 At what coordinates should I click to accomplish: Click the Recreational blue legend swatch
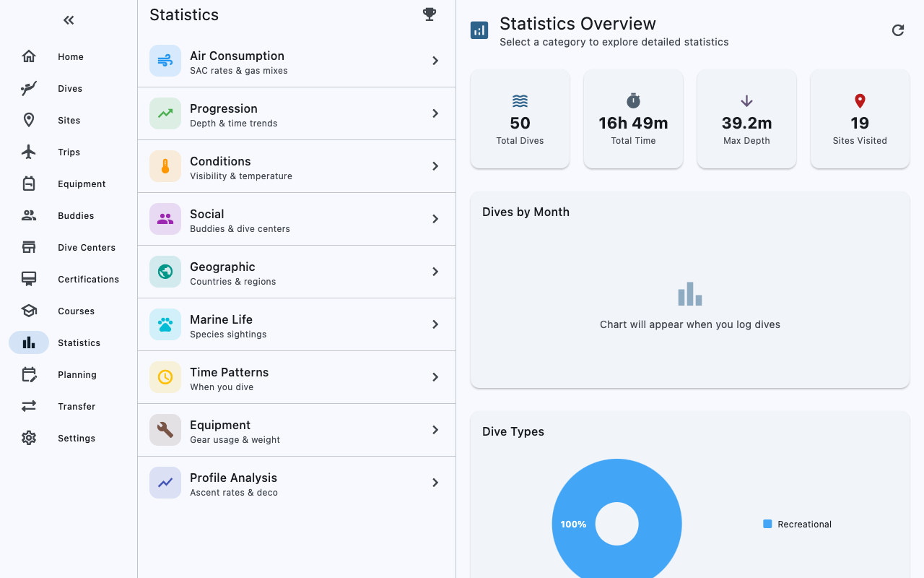tap(767, 524)
